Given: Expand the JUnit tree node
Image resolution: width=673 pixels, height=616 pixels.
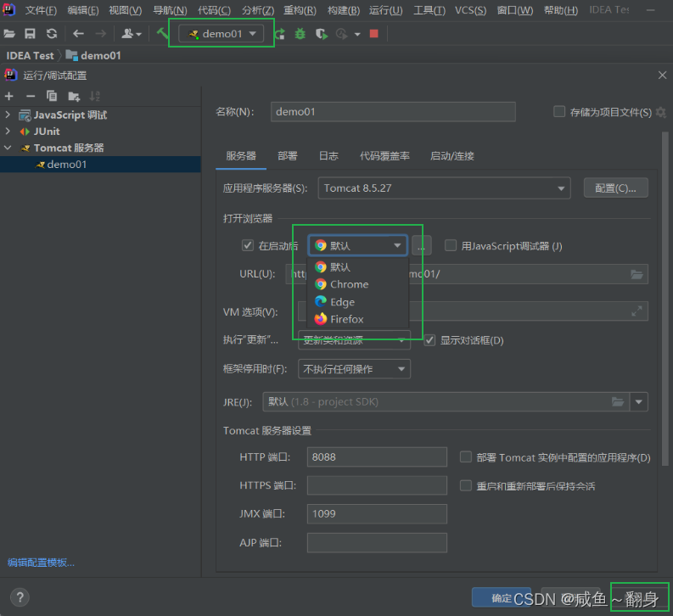Looking at the screenshot, I should [x=8, y=131].
